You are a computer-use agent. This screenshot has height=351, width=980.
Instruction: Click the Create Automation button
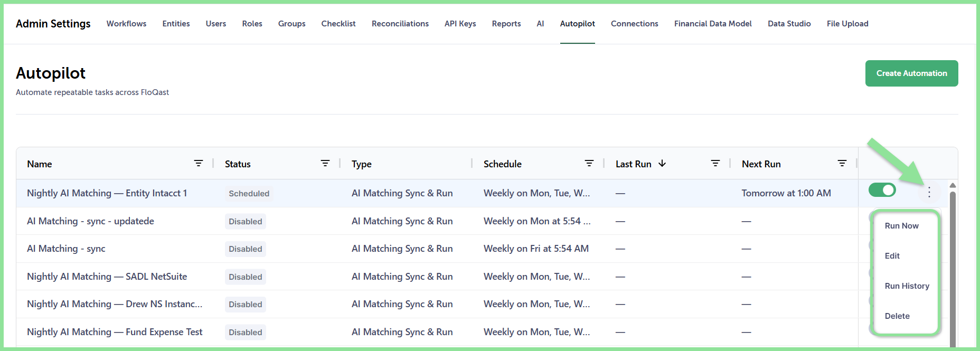click(x=911, y=73)
